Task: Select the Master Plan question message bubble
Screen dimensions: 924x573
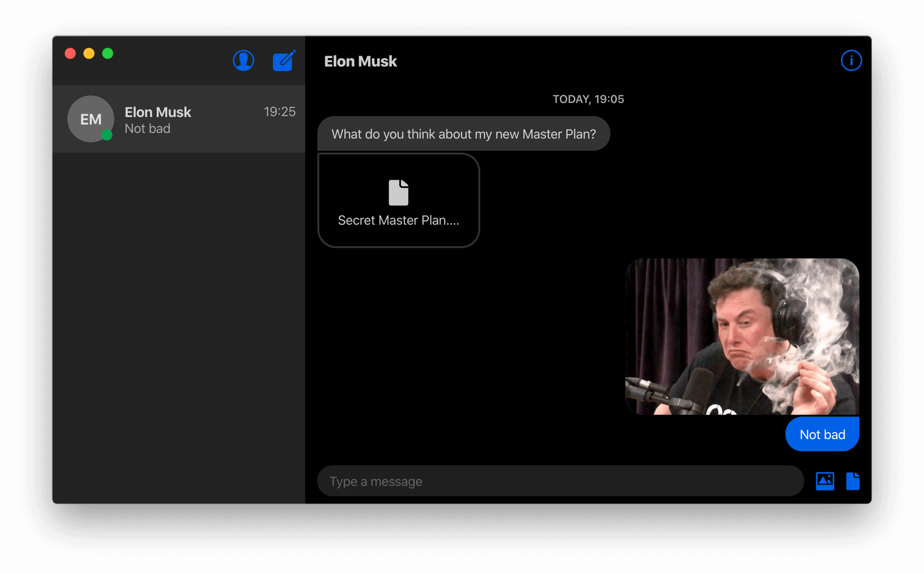Action: 463,134
